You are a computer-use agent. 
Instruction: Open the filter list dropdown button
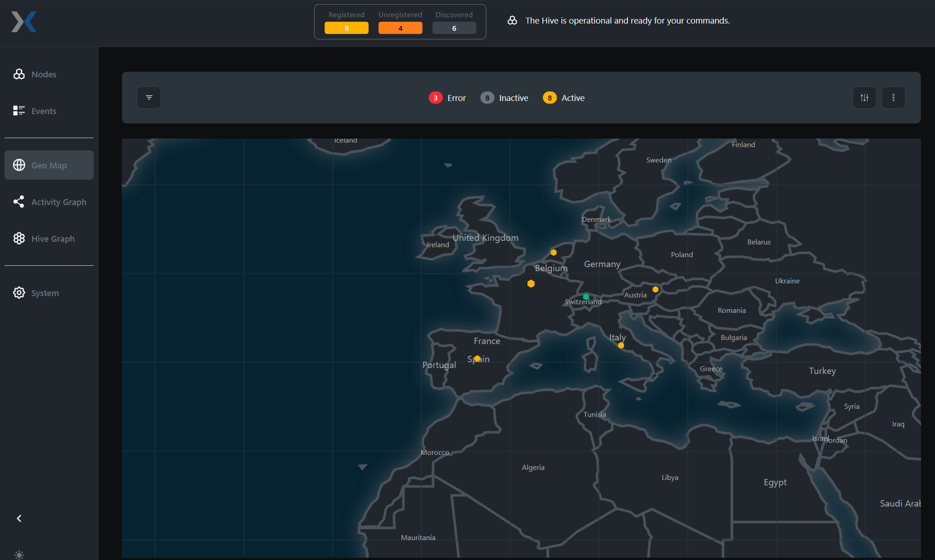coord(149,98)
